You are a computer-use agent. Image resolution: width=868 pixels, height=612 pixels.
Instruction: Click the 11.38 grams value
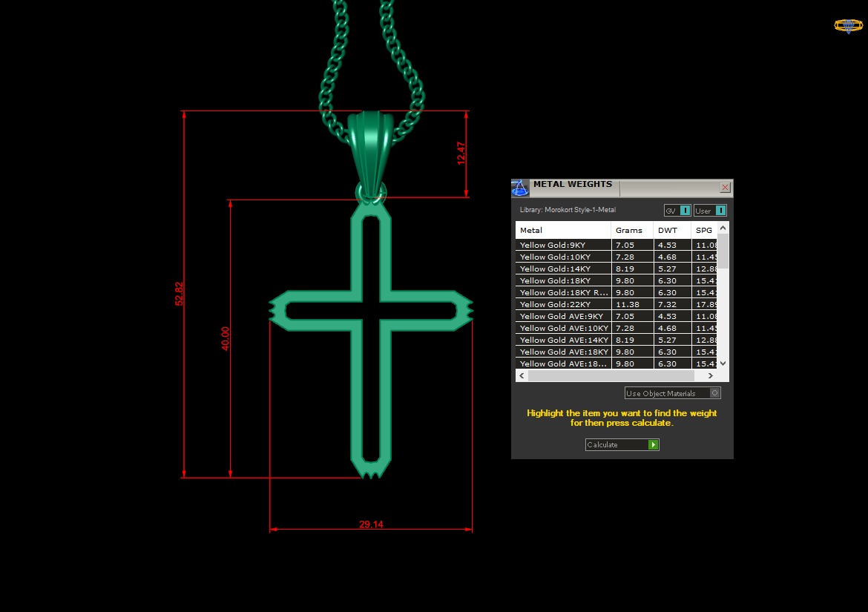(x=627, y=304)
